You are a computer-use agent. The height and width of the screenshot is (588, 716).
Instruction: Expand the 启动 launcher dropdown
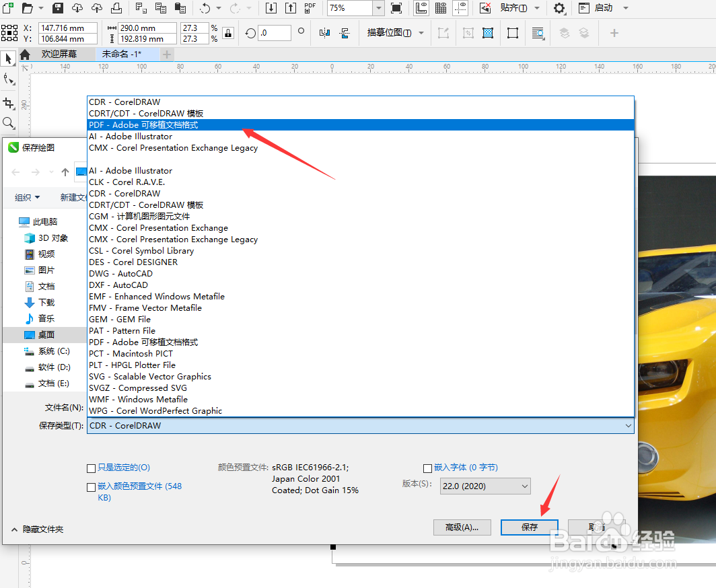626,8
